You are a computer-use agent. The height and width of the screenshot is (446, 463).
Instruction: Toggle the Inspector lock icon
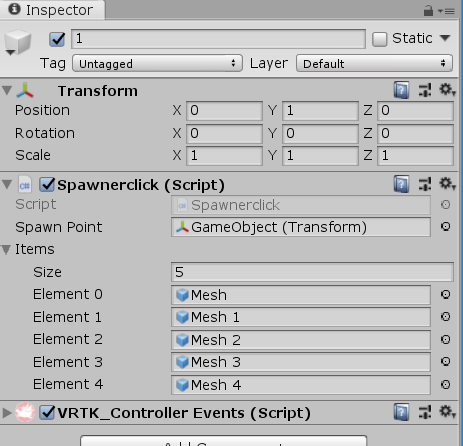(x=428, y=11)
